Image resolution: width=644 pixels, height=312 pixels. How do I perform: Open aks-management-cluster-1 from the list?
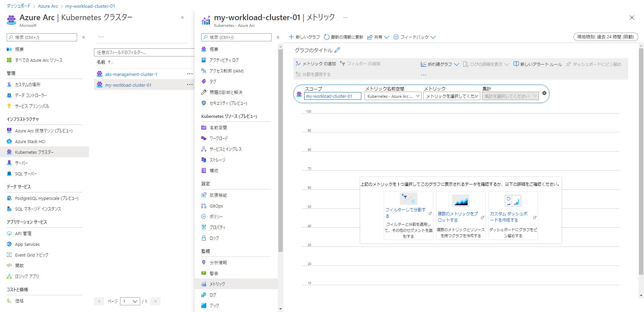click(x=131, y=74)
